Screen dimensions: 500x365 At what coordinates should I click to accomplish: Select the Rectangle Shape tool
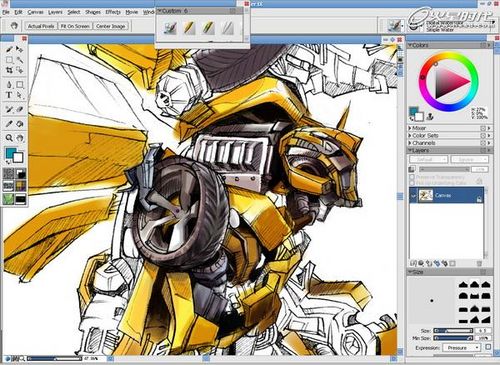pos(20,85)
